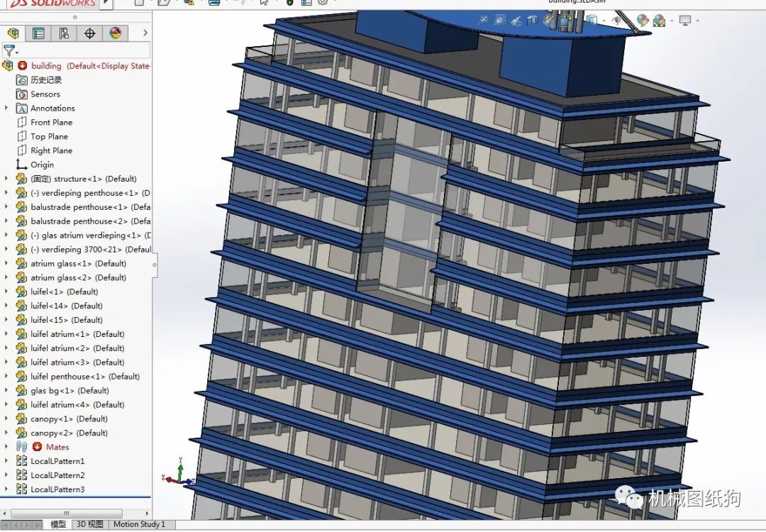Viewport: 766px width, 532px height.
Task: Click the tree scrollbar right arrow
Action: click(x=147, y=514)
